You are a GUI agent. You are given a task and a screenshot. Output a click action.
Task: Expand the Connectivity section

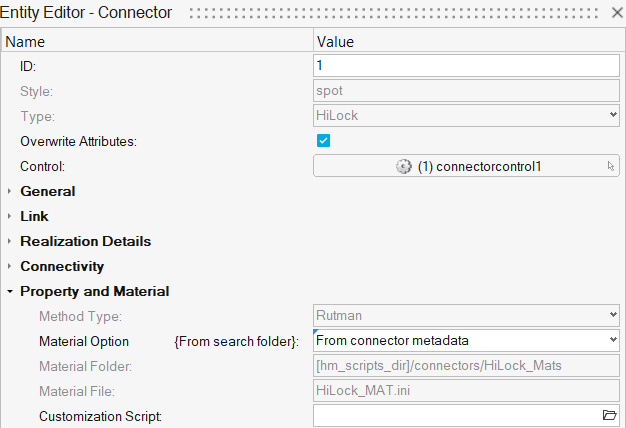(10, 267)
